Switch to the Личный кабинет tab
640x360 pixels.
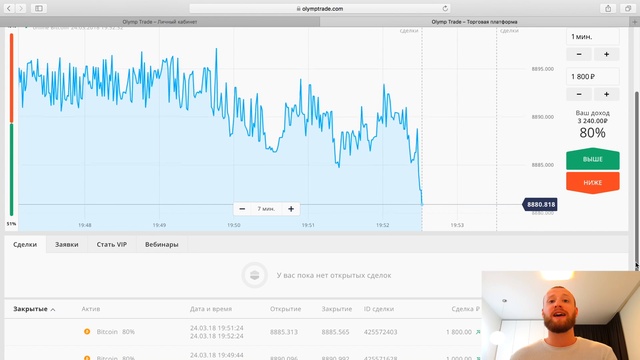160,22
